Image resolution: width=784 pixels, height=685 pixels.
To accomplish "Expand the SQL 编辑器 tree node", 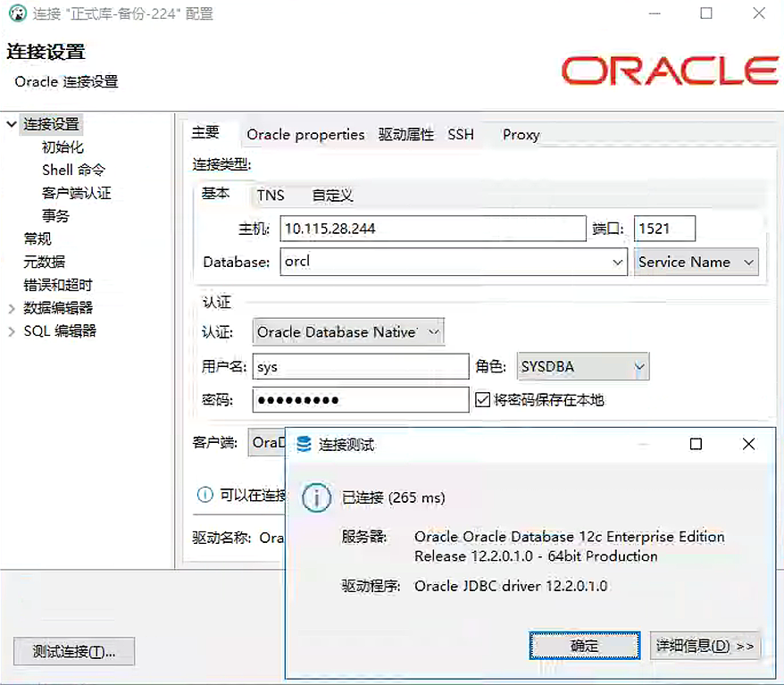I will 12,331.
